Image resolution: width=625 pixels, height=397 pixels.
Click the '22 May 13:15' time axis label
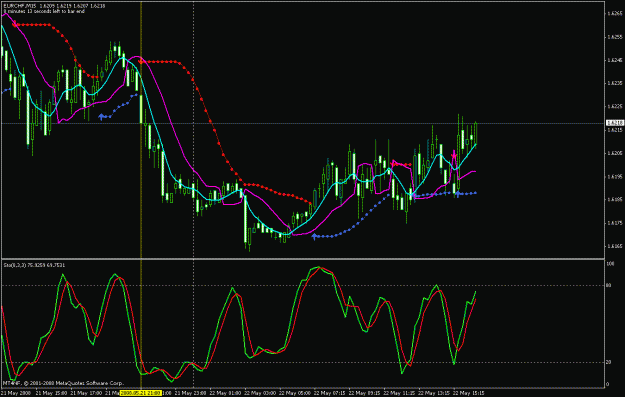pyautogui.click(x=434, y=393)
